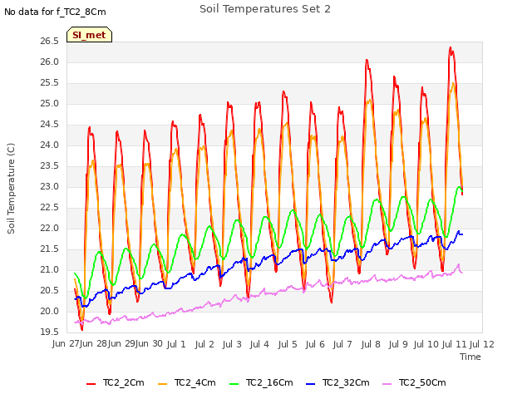Image resolution: width=532 pixels, height=399 pixels.
Task: Click the green TC2_16Cm legend swatch
Action: 234,384
